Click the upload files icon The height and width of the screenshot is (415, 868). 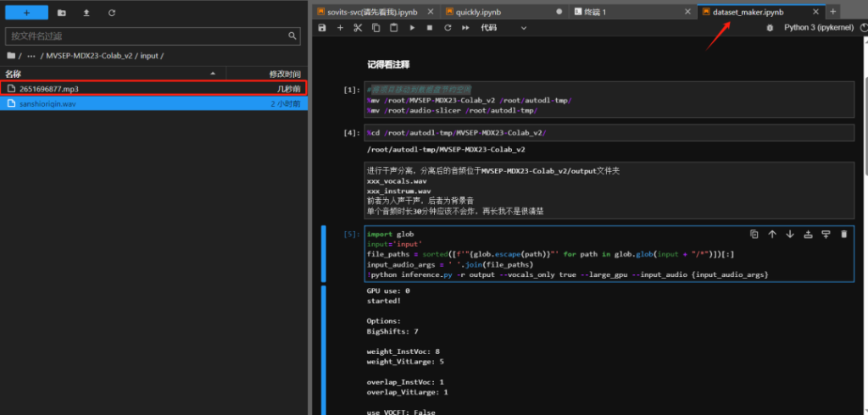86,14
